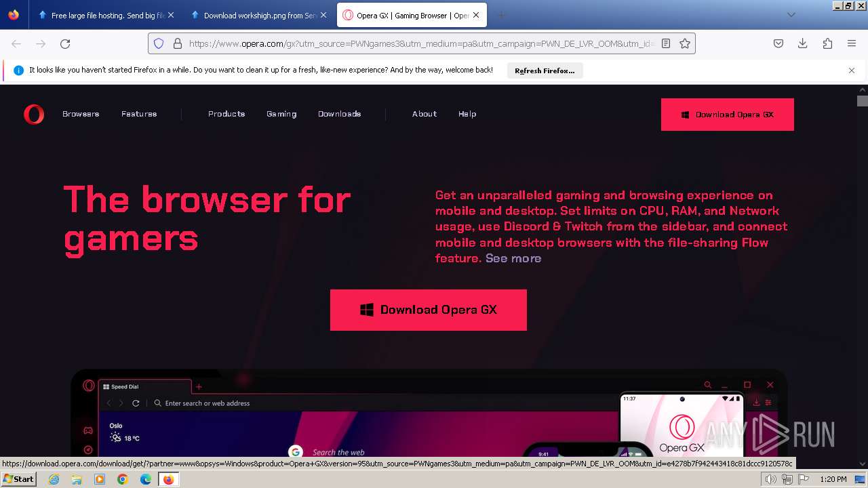Click Firefox taskbar button
The width and height of the screenshot is (868, 488).
point(169,479)
